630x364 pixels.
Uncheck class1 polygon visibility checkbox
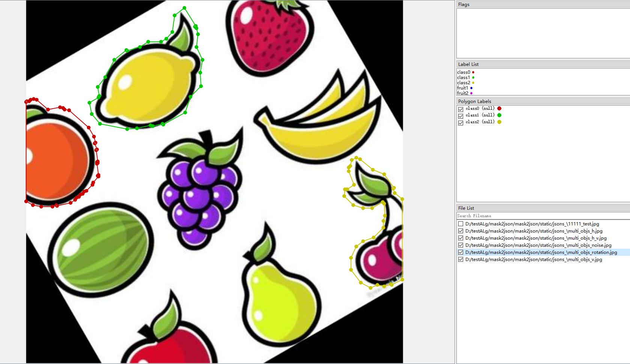tap(460, 116)
